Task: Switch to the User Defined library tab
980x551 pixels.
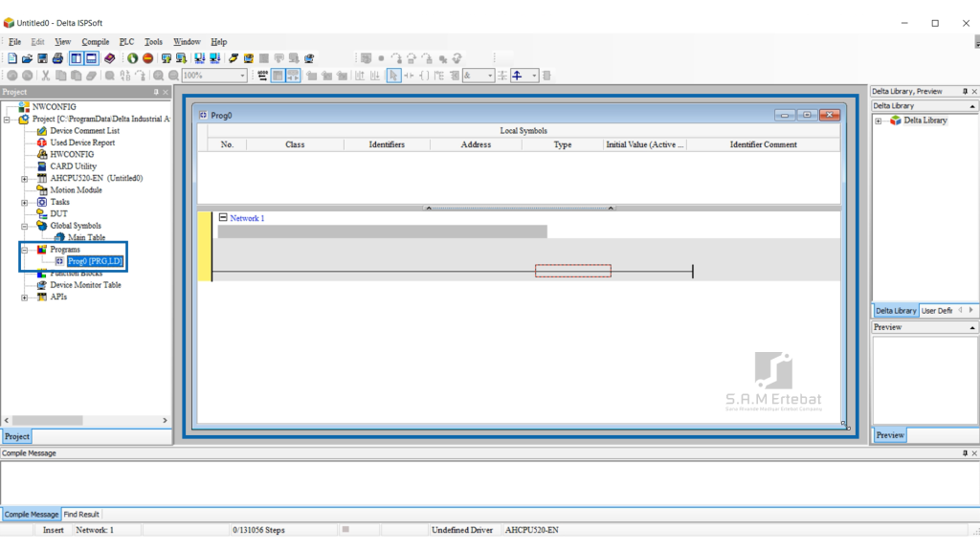Action: (937, 311)
